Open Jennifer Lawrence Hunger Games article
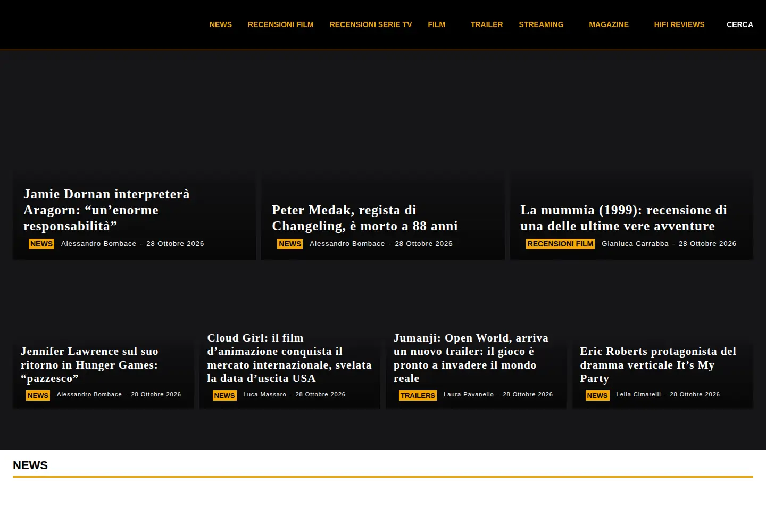This screenshot has width=766, height=532. click(89, 365)
